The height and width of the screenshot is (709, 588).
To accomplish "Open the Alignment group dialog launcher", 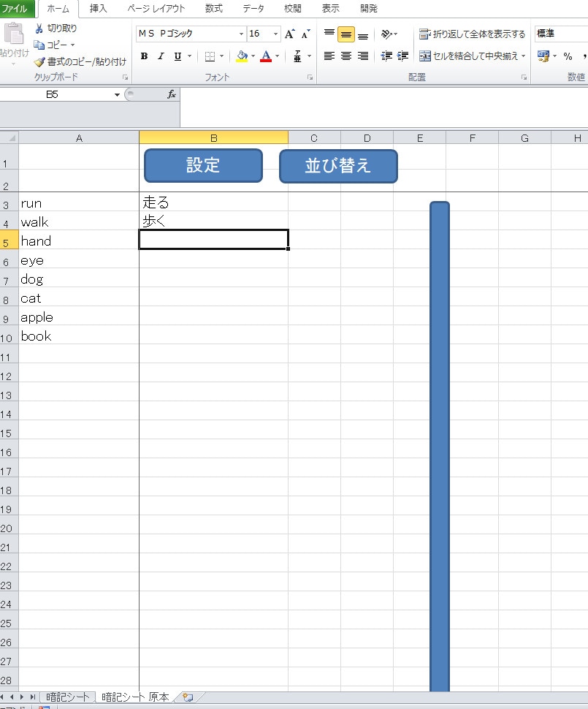I will pos(524,77).
